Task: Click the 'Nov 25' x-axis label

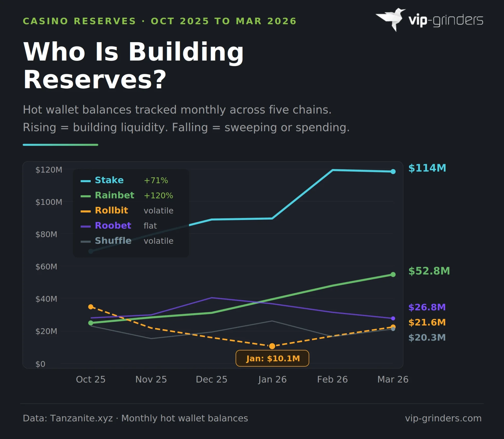Action: click(151, 379)
